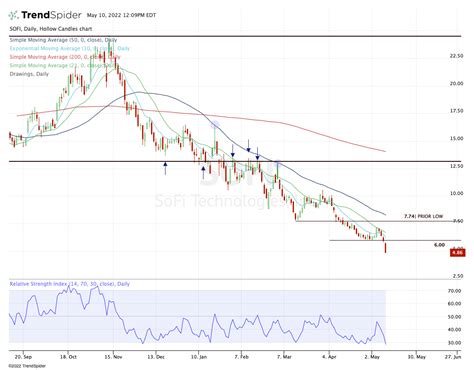Screen dimensions: 474x370
Task: Click the 13. Dec date axis label
Action: [156, 357]
